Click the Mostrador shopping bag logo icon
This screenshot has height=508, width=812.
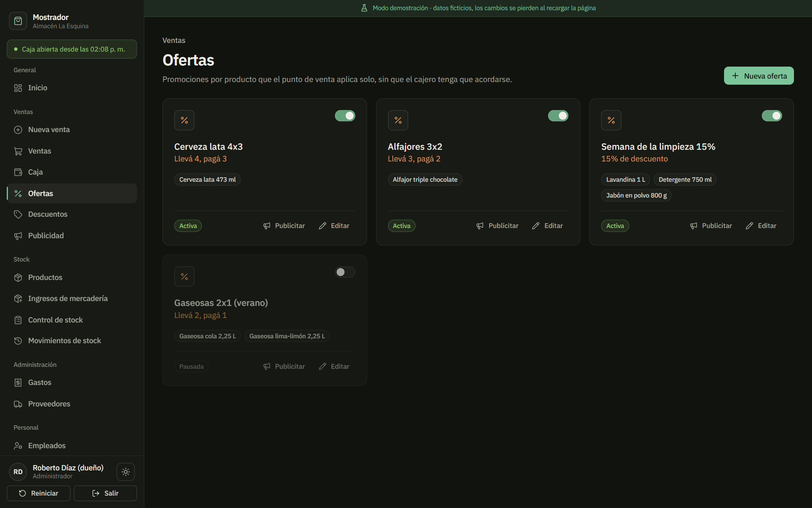[18, 21]
